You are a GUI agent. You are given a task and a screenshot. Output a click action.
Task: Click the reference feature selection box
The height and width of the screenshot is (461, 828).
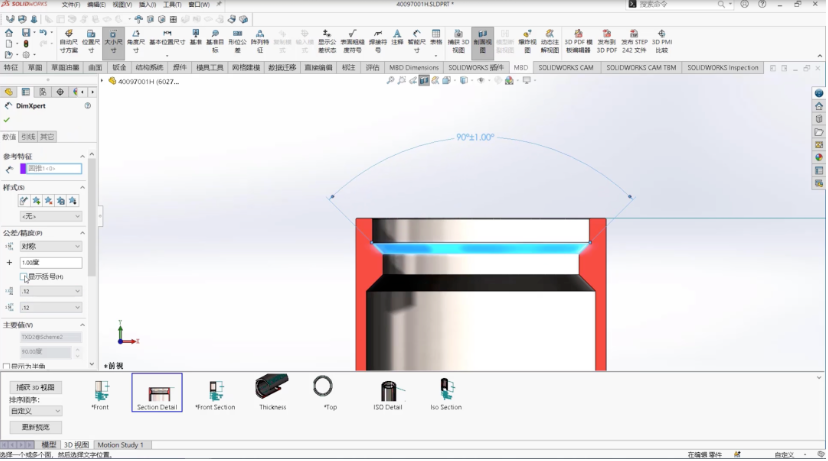pos(51,168)
